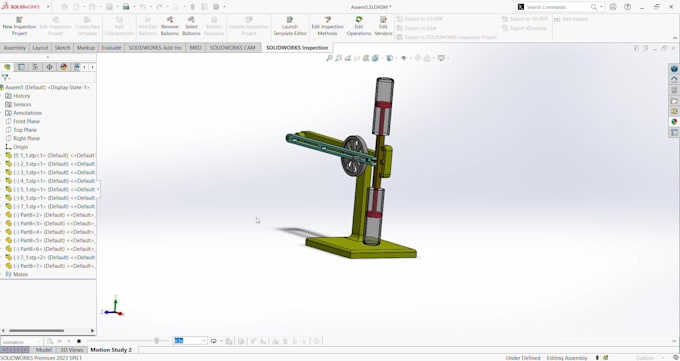This screenshot has width=680, height=361.
Task: Click the Print icon in title bar
Action: pos(126,7)
